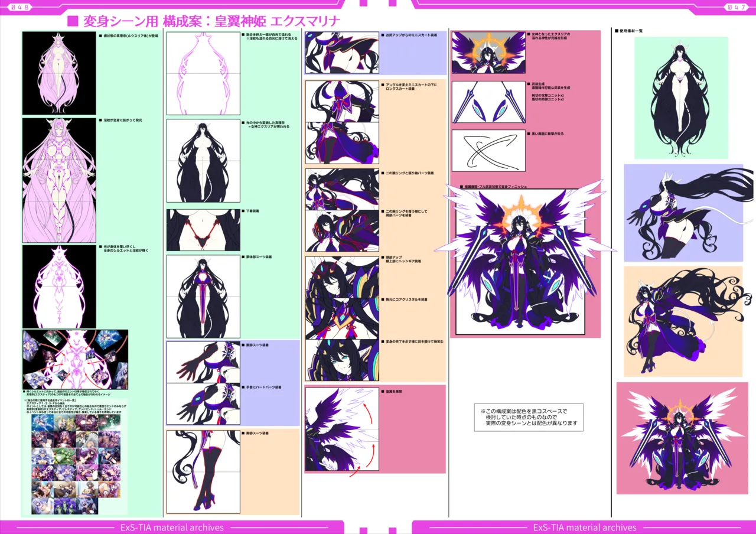
Task: Open the first pink figure on black panel
Action: coord(59,73)
